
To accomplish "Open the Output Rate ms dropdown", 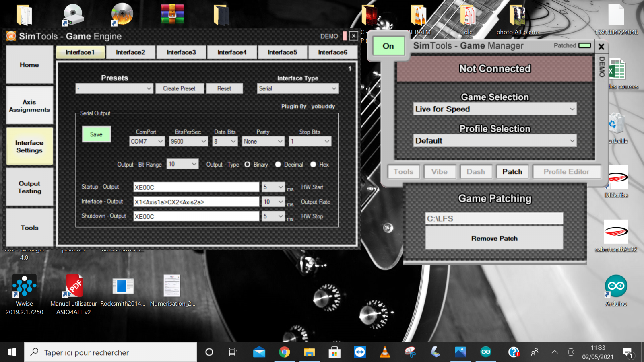I will coord(273,202).
